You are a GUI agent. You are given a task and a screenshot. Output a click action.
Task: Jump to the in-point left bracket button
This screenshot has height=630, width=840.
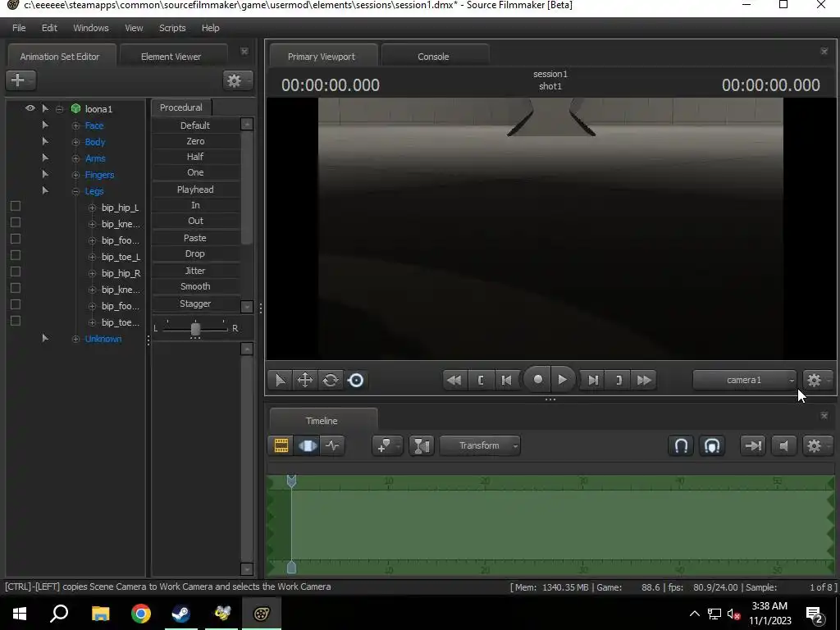481,381
